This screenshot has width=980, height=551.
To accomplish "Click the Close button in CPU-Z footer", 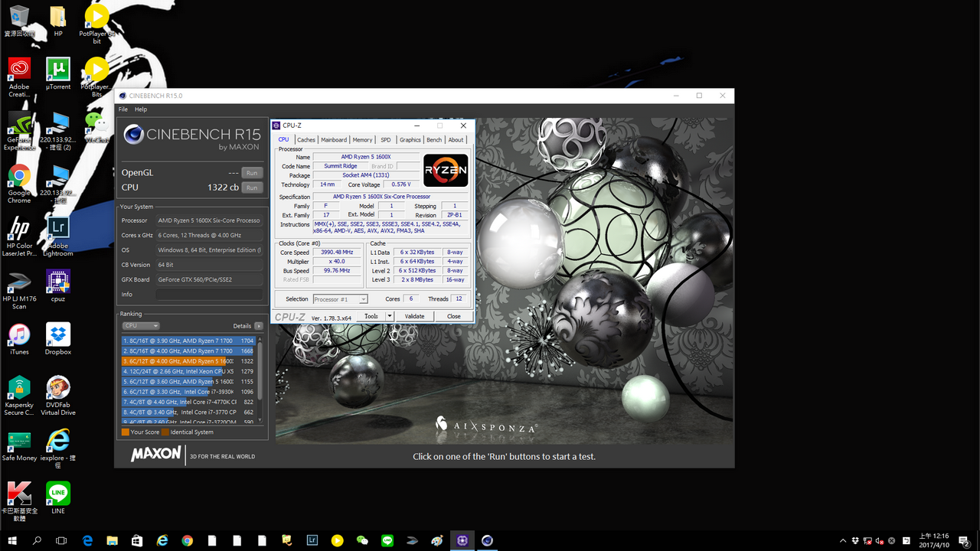I will click(454, 316).
